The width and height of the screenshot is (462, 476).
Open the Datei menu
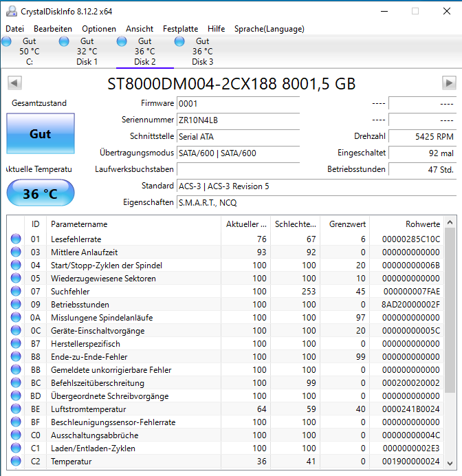click(x=15, y=29)
